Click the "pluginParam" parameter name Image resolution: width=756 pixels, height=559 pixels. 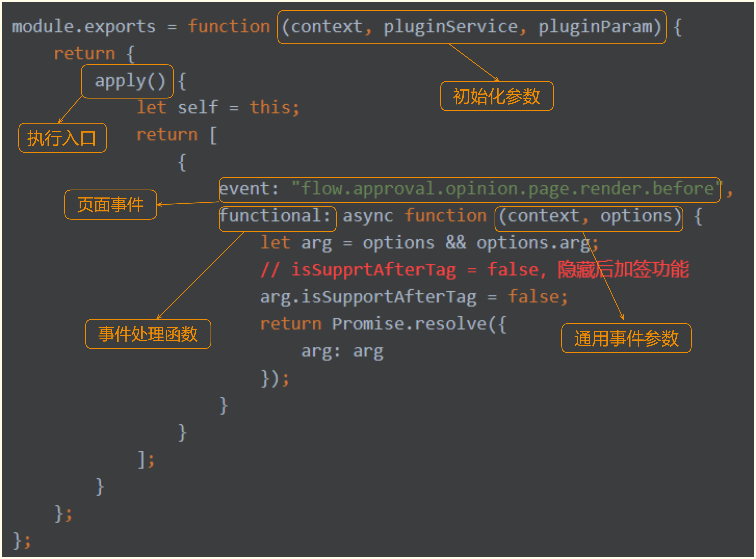coord(596,26)
